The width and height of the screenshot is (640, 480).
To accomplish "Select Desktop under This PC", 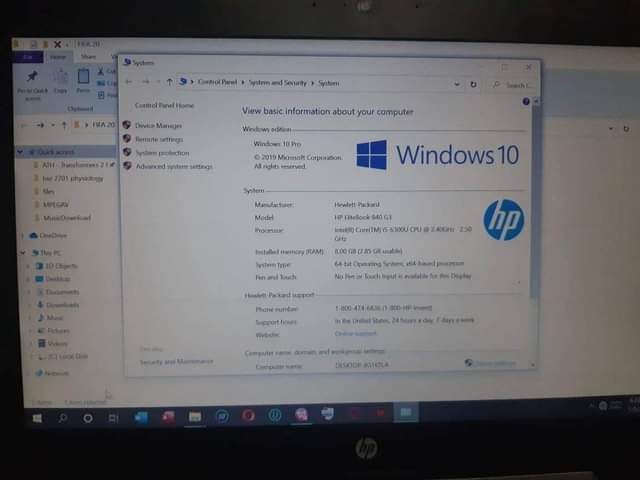I will (58, 279).
